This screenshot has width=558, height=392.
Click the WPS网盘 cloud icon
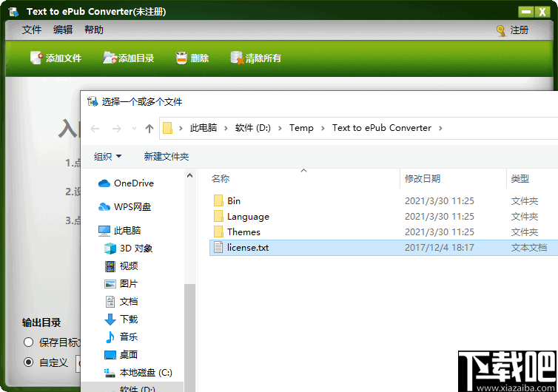coord(104,206)
